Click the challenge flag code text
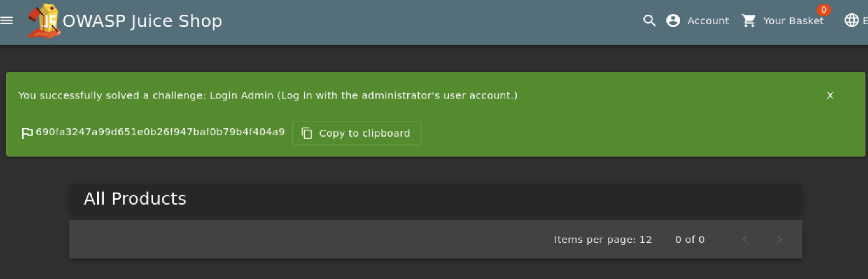This screenshot has width=868, height=279. pyautogui.click(x=160, y=132)
